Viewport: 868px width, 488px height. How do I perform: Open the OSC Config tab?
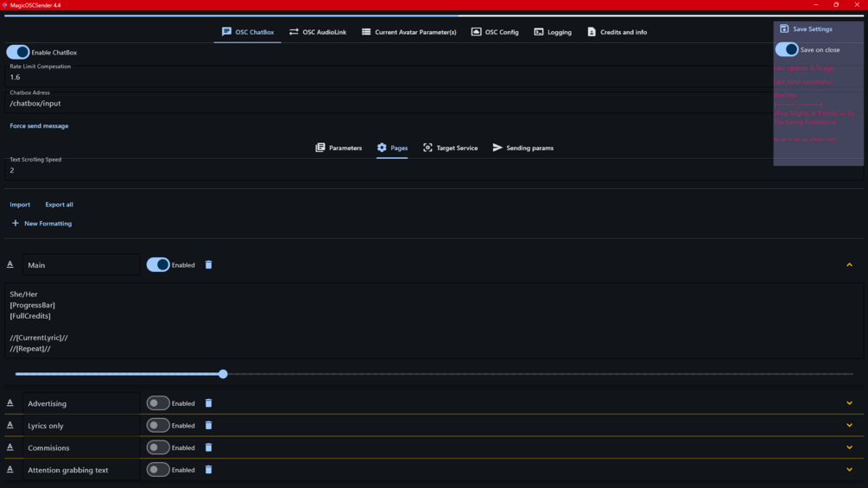point(495,32)
